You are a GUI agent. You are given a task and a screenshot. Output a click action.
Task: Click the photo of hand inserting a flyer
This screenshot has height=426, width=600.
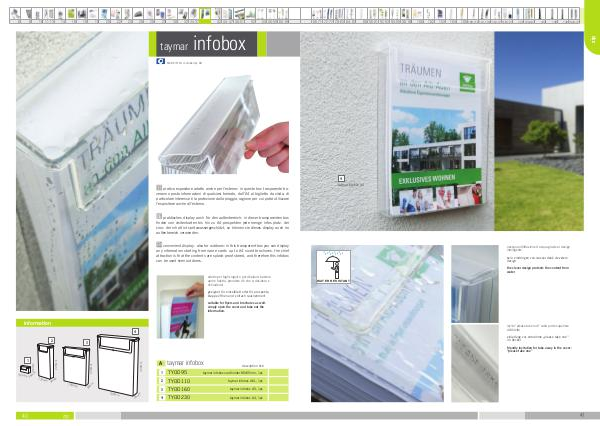pos(181,307)
